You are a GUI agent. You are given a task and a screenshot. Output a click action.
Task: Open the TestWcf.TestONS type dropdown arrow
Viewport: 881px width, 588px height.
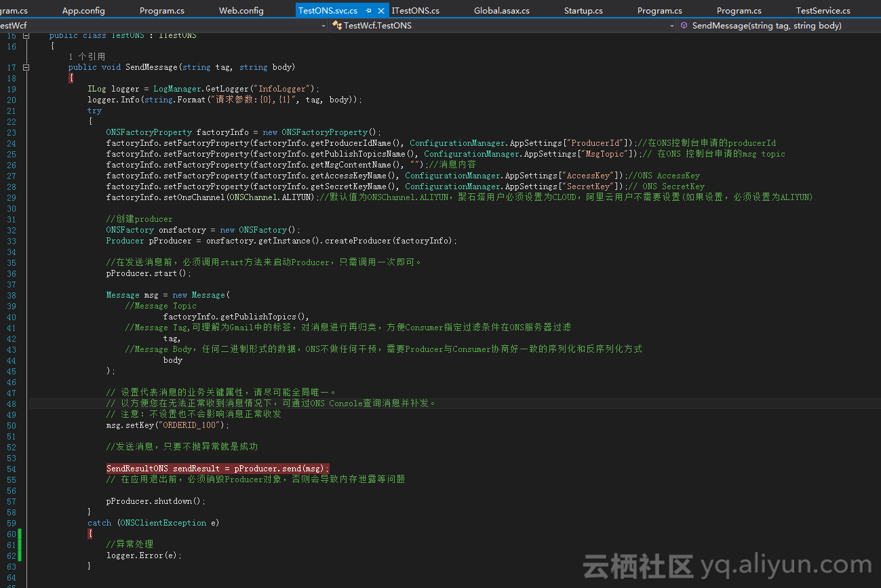pos(672,26)
